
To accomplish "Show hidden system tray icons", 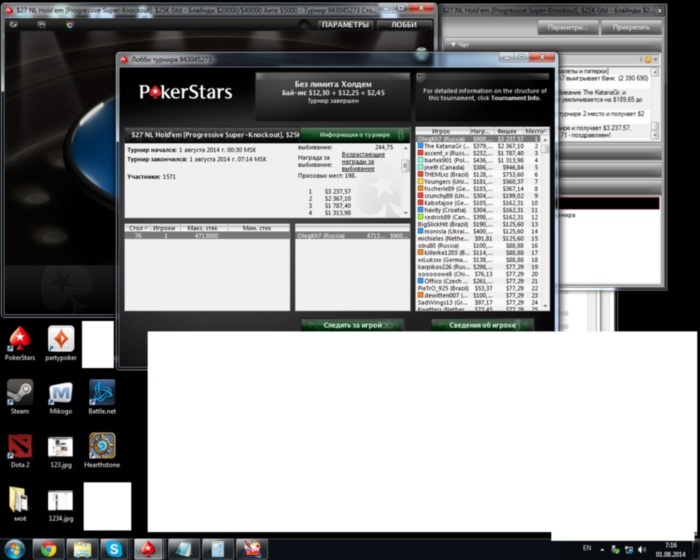I will tap(602, 549).
